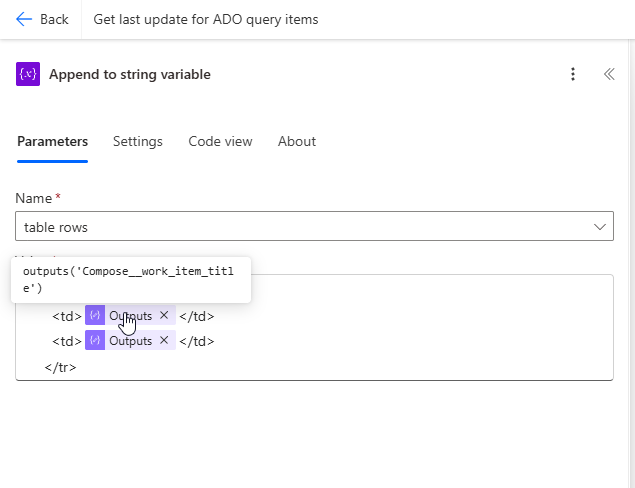Image resolution: width=635 pixels, height=488 pixels.
Task: Click the first Outputs token expression icon
Action: click(x=96, y=316)
